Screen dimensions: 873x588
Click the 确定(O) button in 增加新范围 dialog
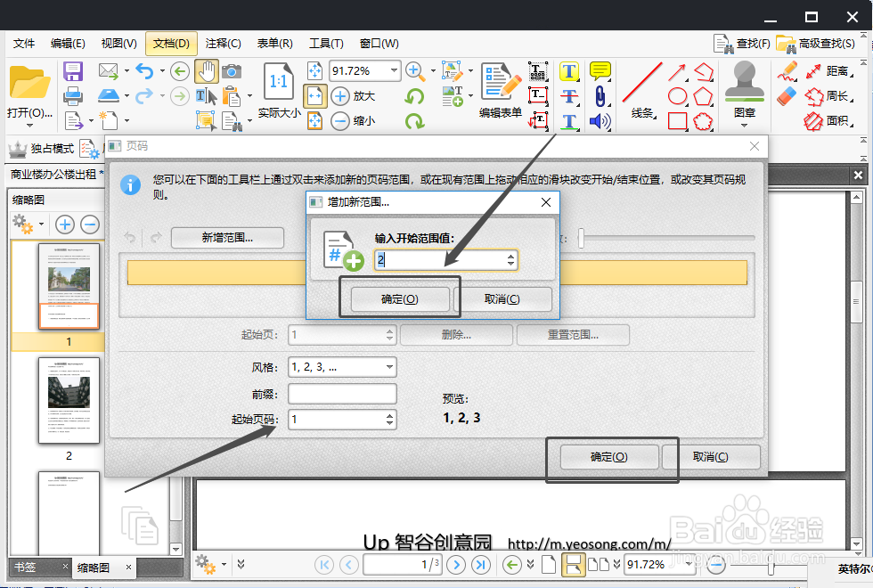point(399,298)
